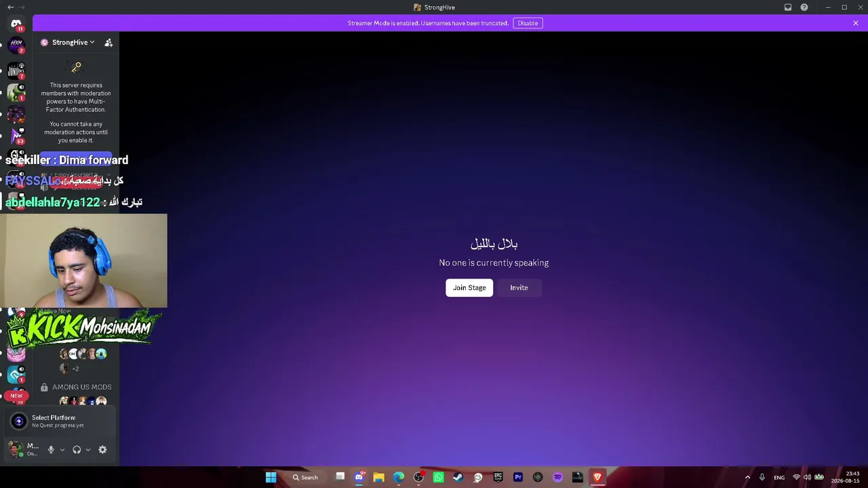The height and width of the screenshot is (488, 868).
Task: Open the Discord inbox
Action: (x=788, y=7)
